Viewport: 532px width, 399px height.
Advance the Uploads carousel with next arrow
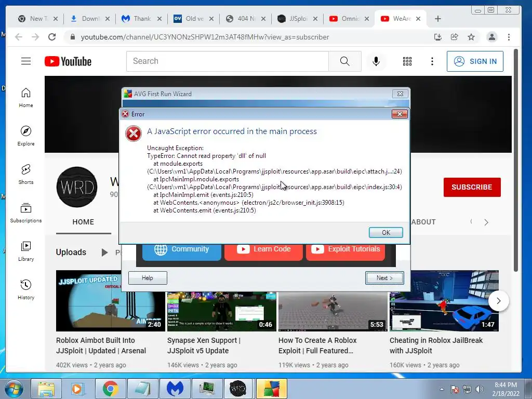(498, 301)
